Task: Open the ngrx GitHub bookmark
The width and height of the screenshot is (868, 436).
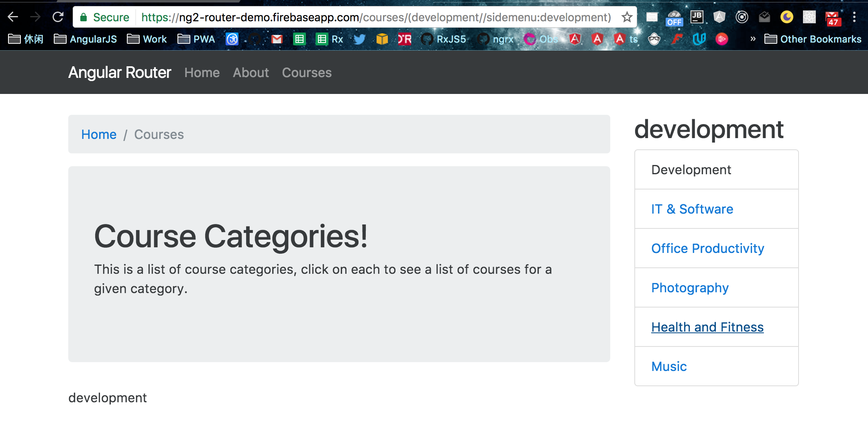Action: pyautogui.click(x=495, y=39)
